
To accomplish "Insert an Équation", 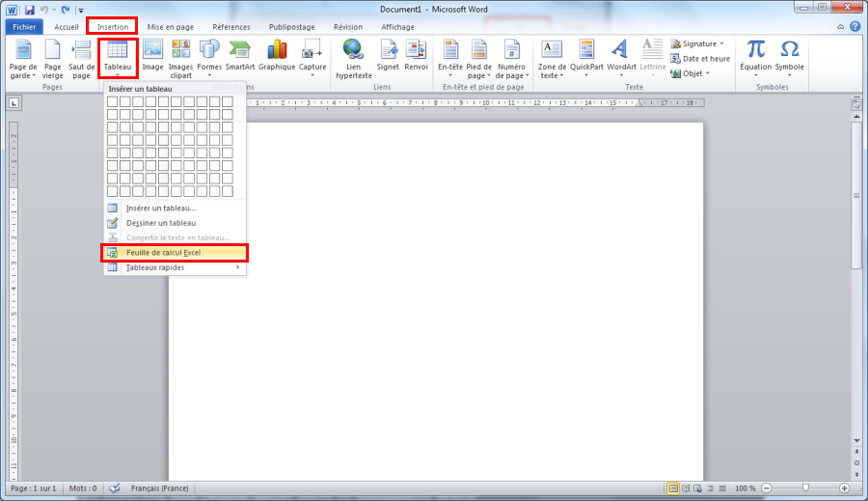I will (755, 58).
